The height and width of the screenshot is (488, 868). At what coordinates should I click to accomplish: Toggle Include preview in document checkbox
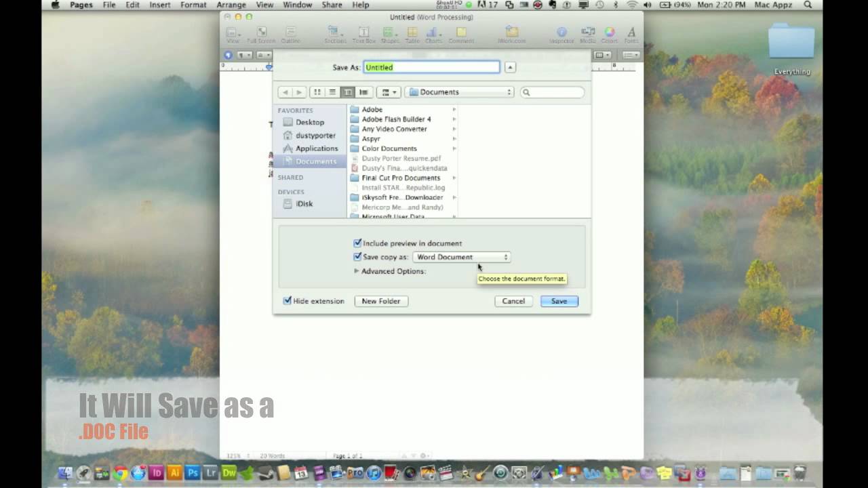(357, 243)
